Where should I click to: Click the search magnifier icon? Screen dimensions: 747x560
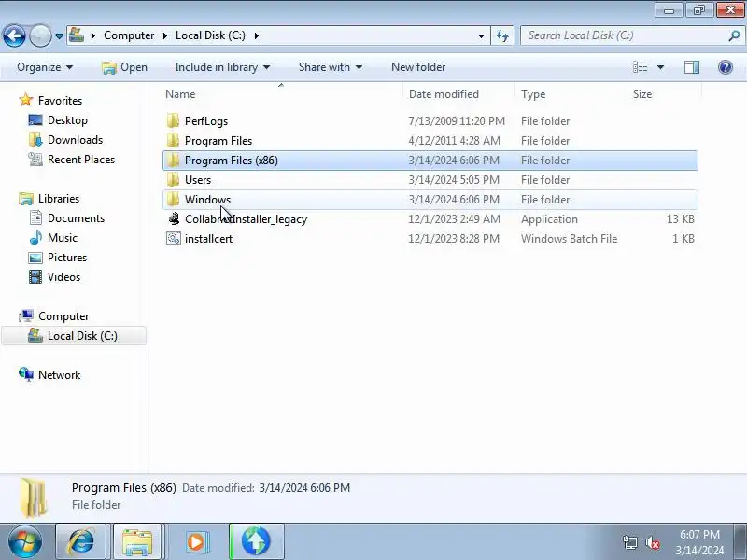coord(734,35)
